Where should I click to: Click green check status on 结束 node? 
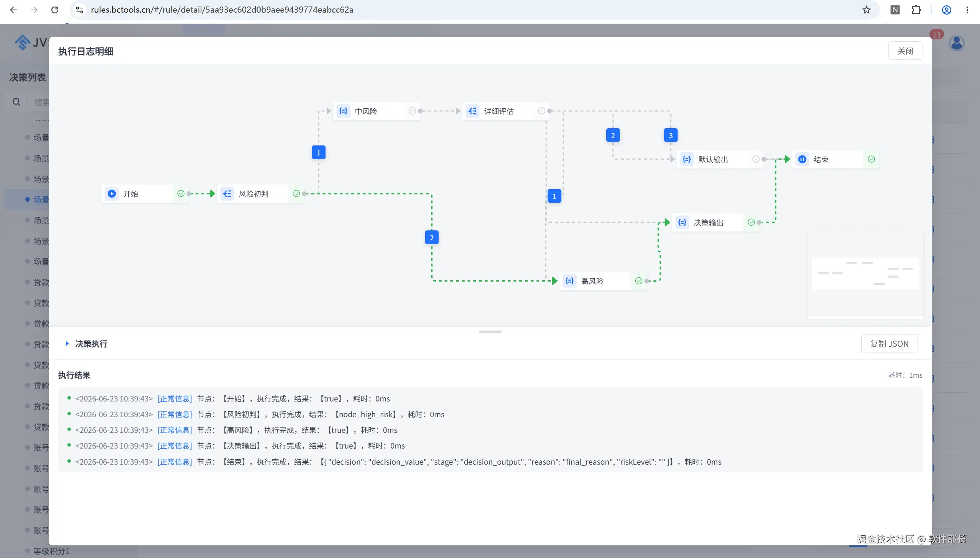871,159
